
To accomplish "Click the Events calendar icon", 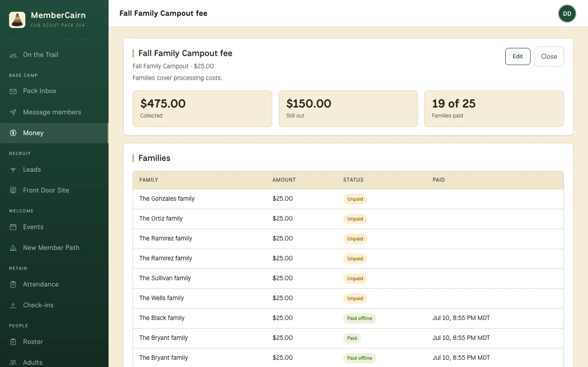I will click(x=13, y=227).
